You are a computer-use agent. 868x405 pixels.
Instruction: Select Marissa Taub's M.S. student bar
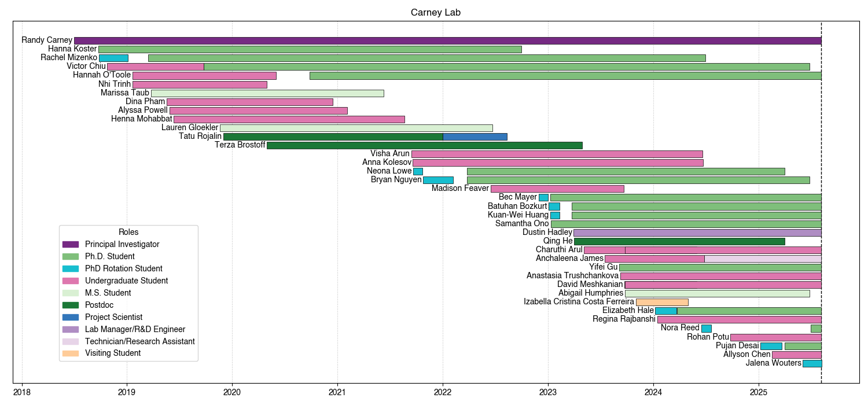click(267, 93)
